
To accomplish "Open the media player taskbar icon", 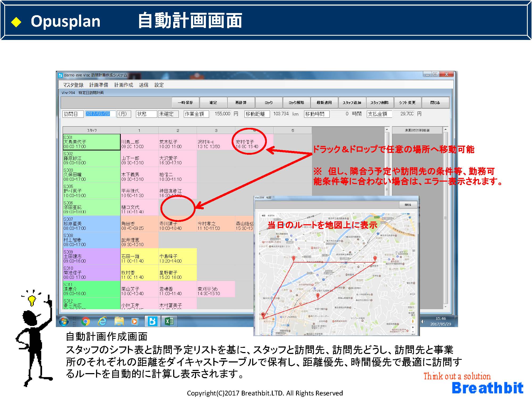I will [x=135, y=321].
